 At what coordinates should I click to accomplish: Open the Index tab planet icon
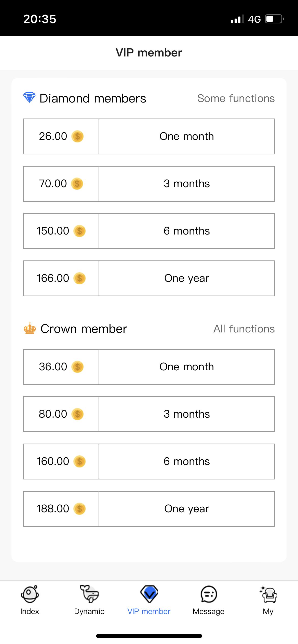(x=30, y=594)
